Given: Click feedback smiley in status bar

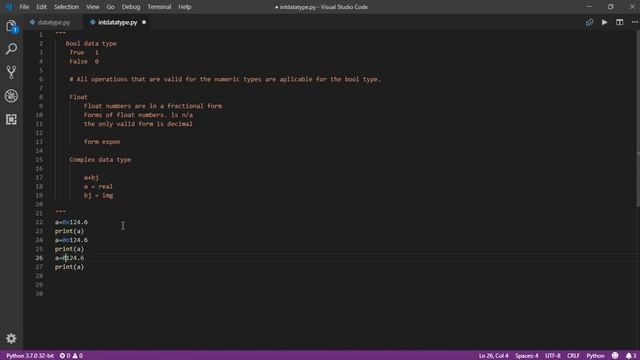Looking at the screenshot, I should (x=615, y=356).
